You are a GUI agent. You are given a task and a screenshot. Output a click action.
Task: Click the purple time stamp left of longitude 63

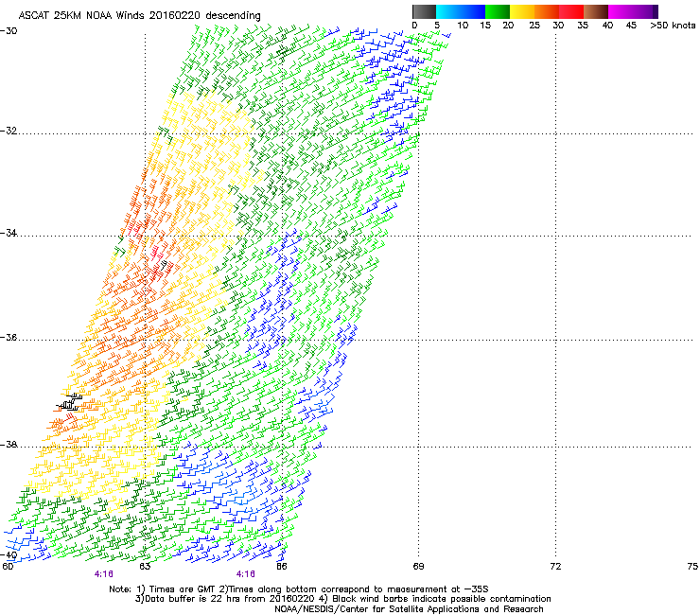(x=103, y=574)
